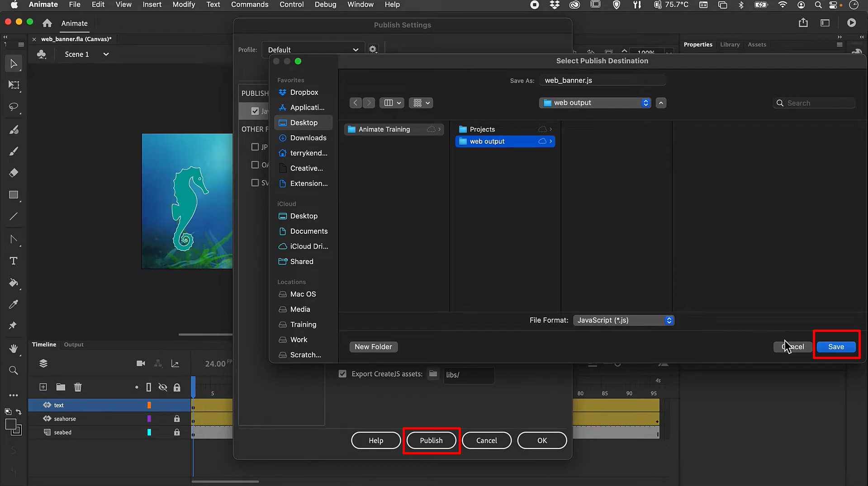Change the File Format dropdown
The image size is (868, 486).
(x=623, y=320)
